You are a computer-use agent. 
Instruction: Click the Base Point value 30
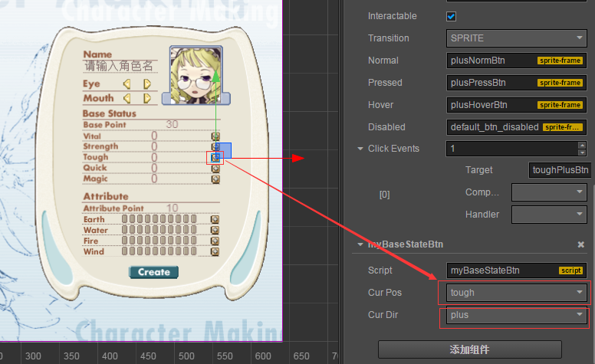172,124
